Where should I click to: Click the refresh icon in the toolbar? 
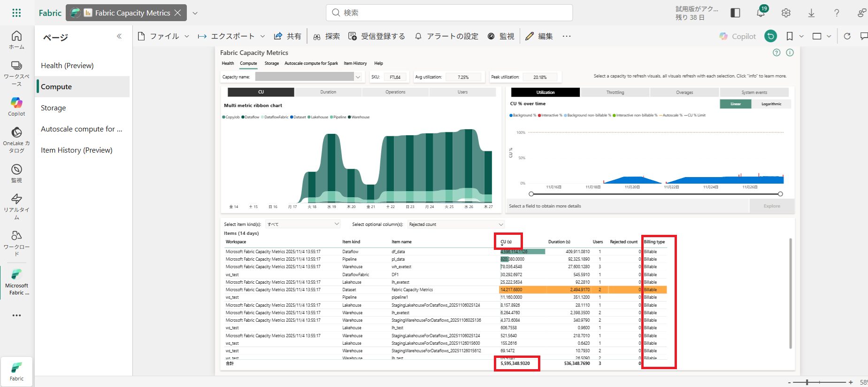(847, 36)
